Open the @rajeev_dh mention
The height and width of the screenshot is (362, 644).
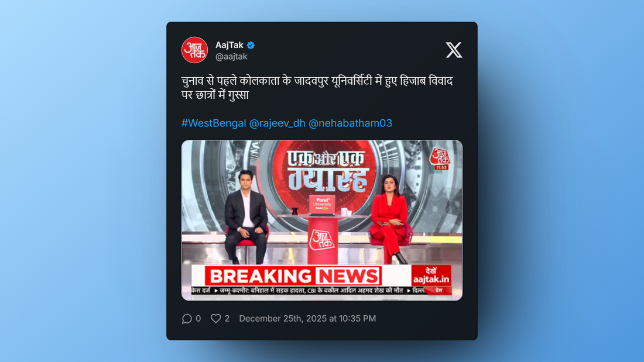pos(278,123)
